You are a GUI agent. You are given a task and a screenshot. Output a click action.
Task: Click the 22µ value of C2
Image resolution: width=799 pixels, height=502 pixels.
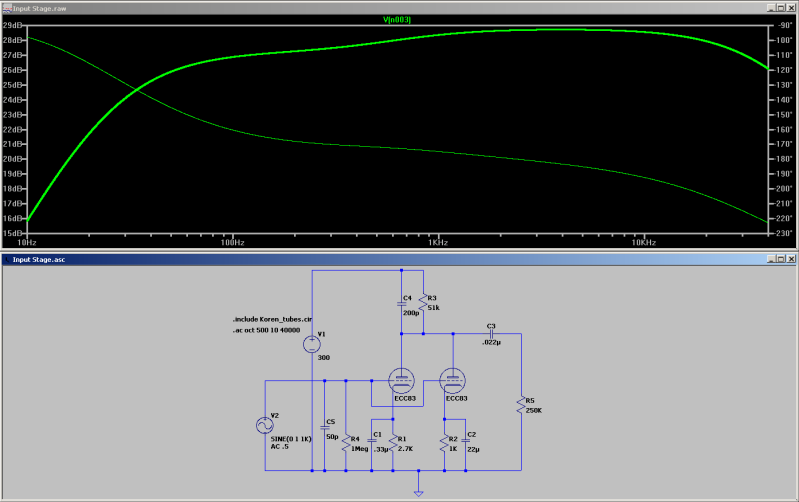point(473,450)
